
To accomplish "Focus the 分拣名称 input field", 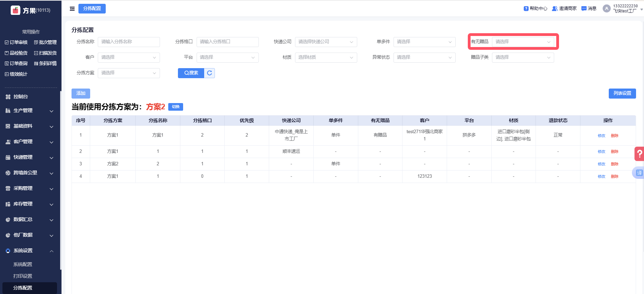I will click(129, 42).
